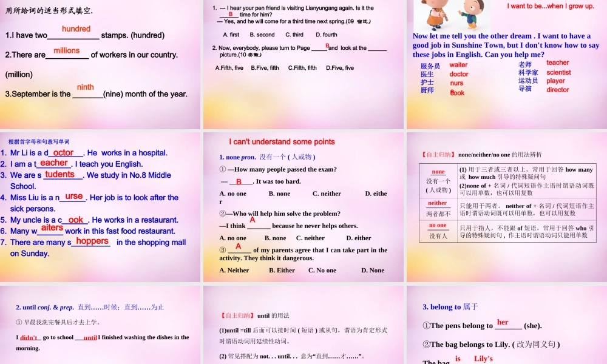Click the red "teacher" job label
The image size is (607, 364).
pos(557,63)
